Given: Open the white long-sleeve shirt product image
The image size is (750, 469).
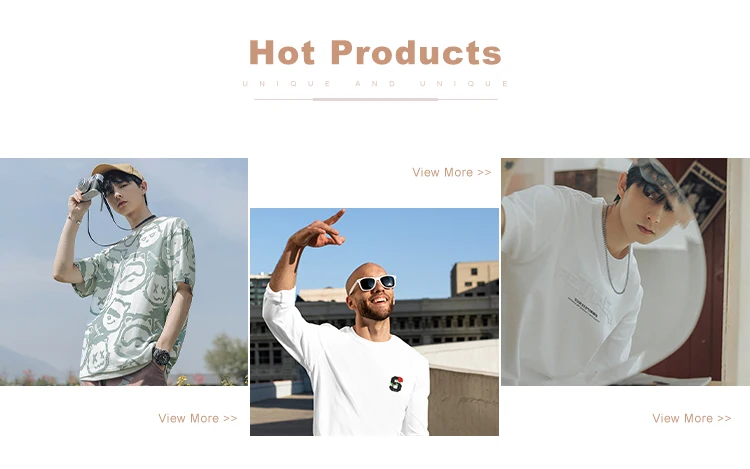Looking at the screenshot, I should 374,322.
